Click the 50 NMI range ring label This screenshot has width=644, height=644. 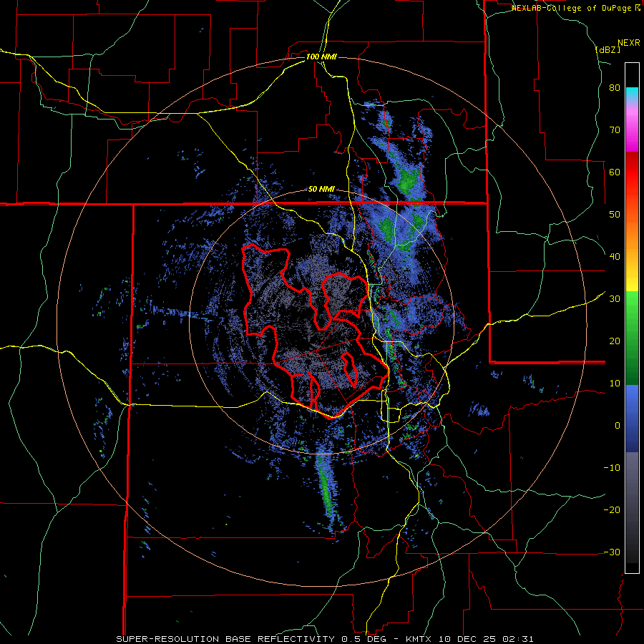tap(321, 190)
